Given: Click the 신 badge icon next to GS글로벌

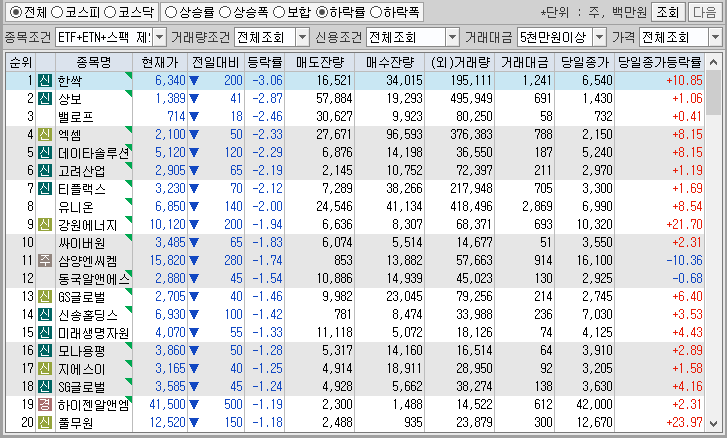Looking at the screenshot, I should 45,297.
